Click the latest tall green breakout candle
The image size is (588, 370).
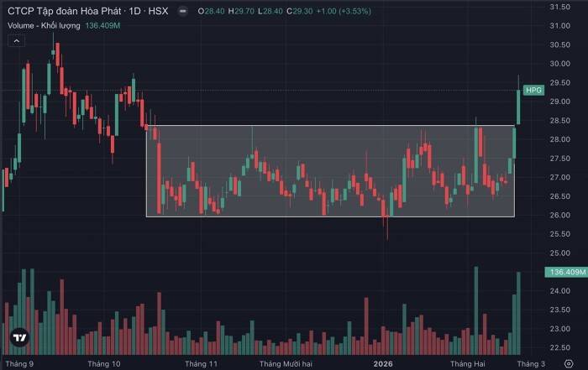click(518, 107)
